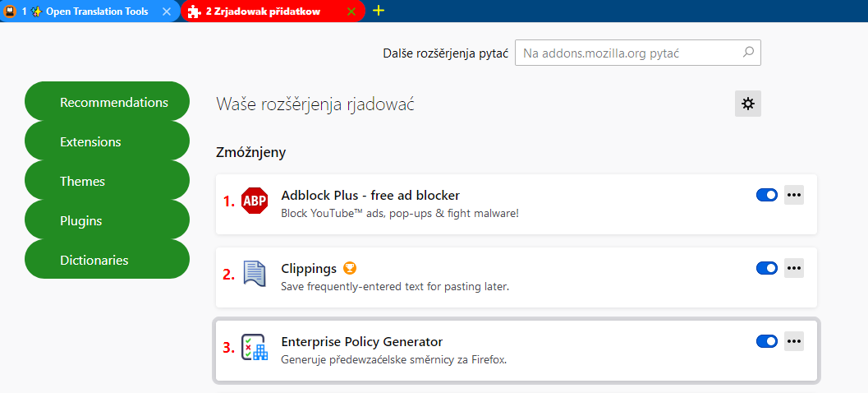Disable the Adblock Plus extension toggle

point(767,195)
